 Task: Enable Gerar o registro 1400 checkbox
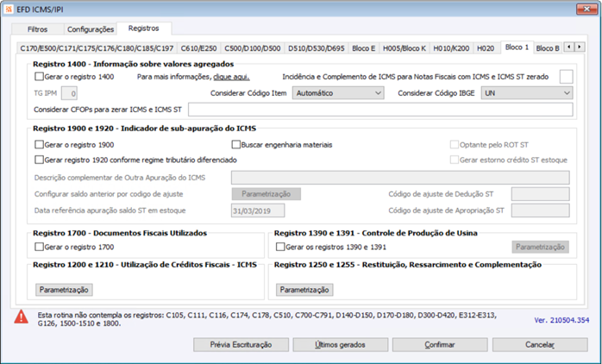[x=39, y=77]
